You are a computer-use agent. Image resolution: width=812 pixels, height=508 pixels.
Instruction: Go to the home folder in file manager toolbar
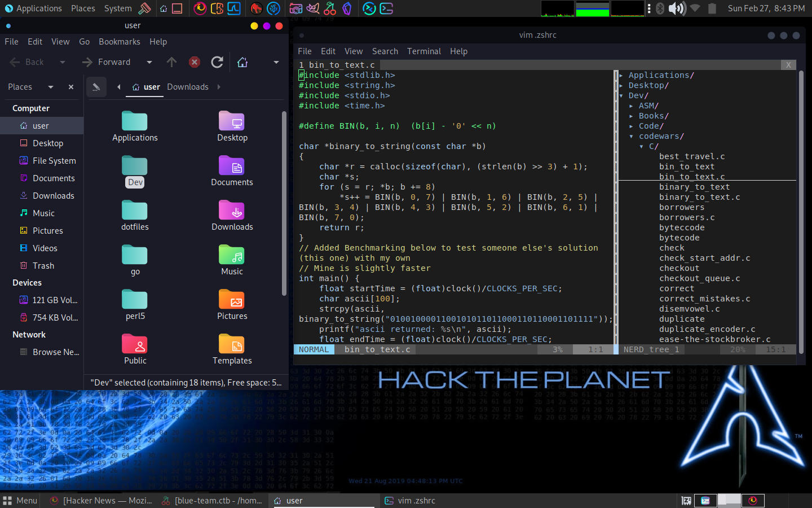pos(242,62)
